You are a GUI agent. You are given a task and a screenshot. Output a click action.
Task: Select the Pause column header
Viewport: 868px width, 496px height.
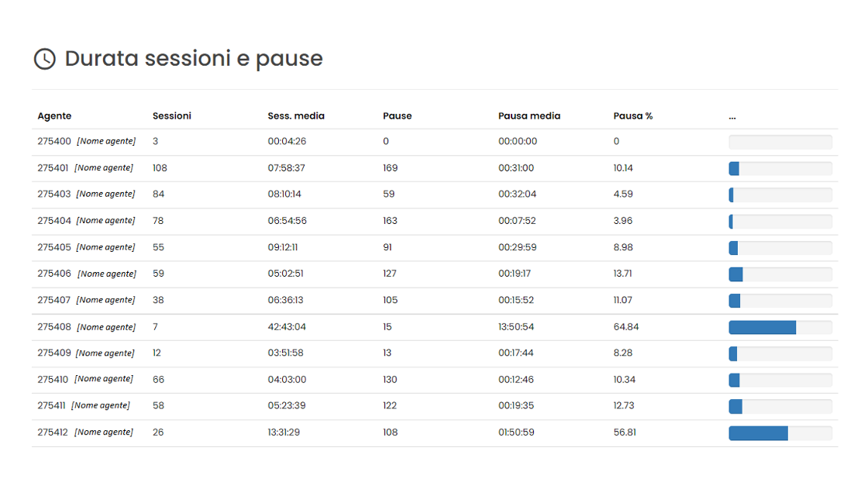[397, 116]
